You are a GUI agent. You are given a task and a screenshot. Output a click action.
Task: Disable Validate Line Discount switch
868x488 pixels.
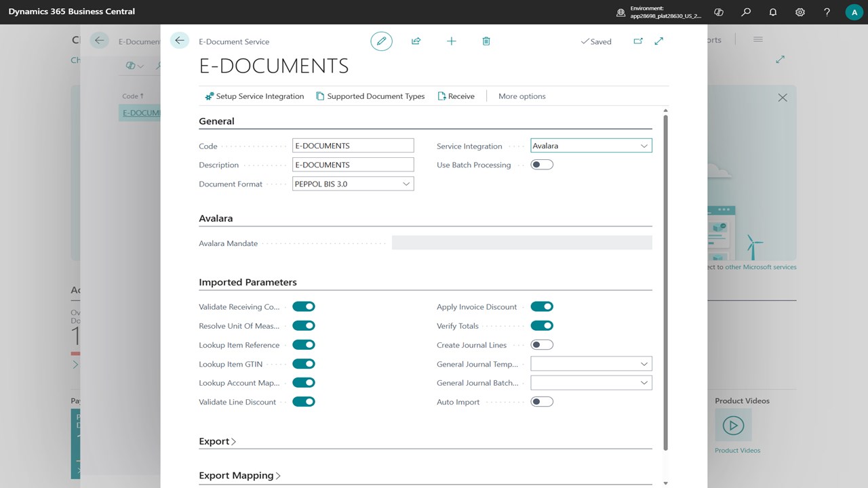click(x=304, y=402)
